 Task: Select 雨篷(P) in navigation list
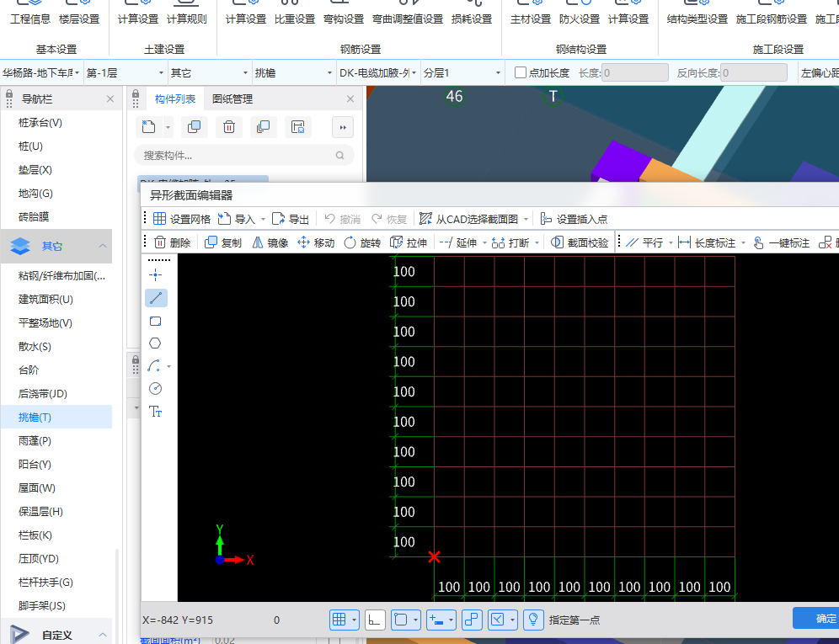coord(56,440)
